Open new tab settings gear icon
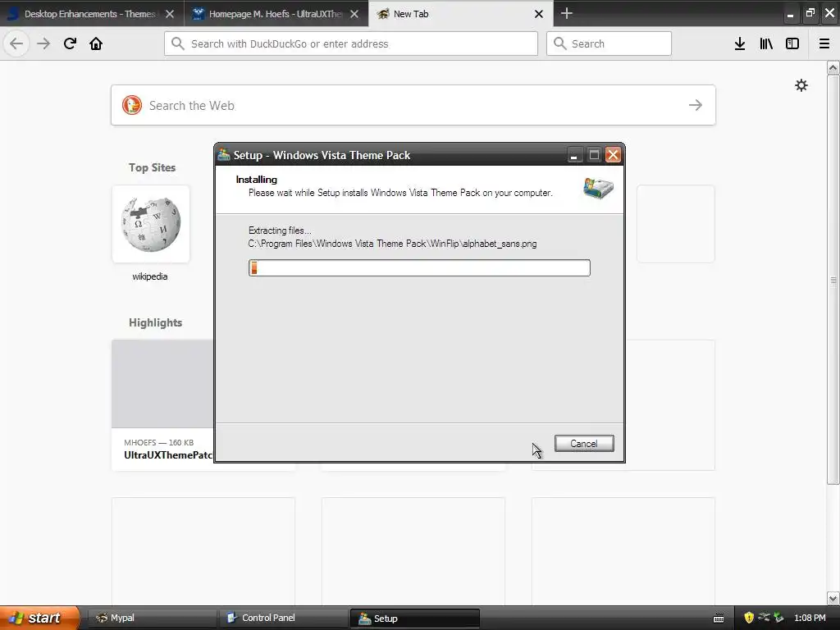The width and height of the screenshot is (840, 630). tap(801, 85)
